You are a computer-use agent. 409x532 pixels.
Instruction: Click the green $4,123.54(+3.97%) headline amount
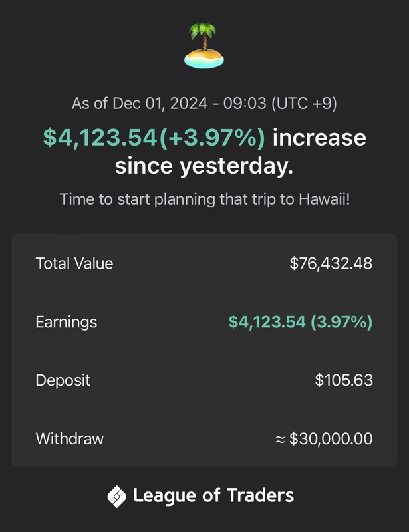154,138
